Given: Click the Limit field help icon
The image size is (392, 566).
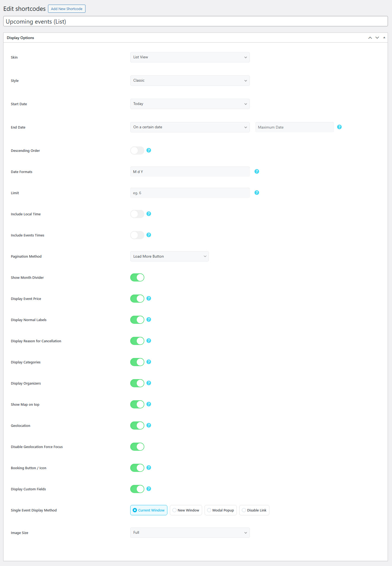Looking at the screenshot, I should pos(257,193).
